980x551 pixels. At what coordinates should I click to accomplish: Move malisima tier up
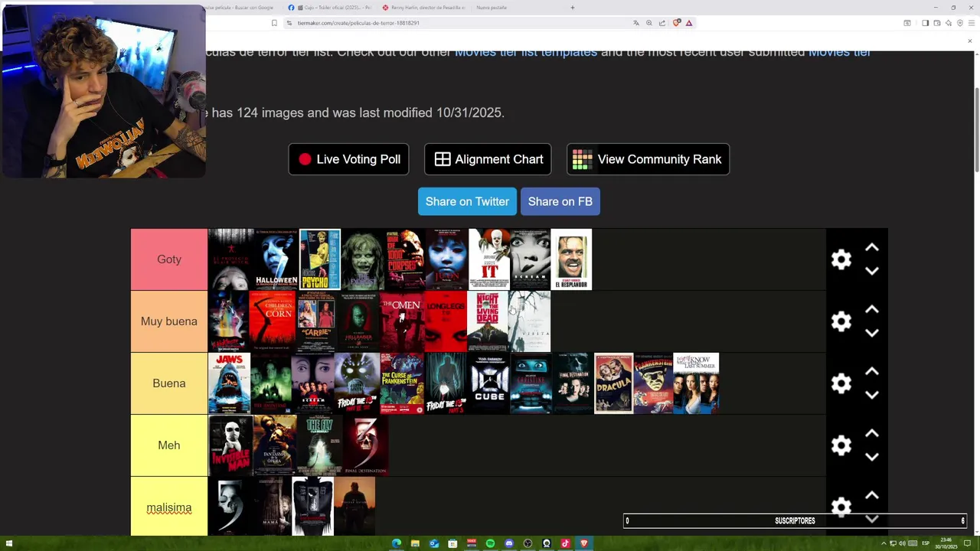coord(871,496)
